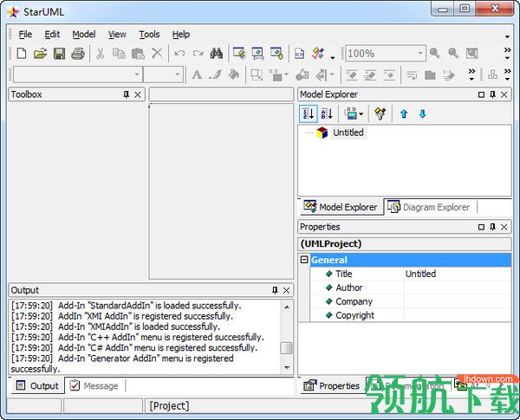The width and height of the screenshot is (520, 420).
Task: Click the Line Color pen icon
Action: pyautogui.click(x=215, y=75)
